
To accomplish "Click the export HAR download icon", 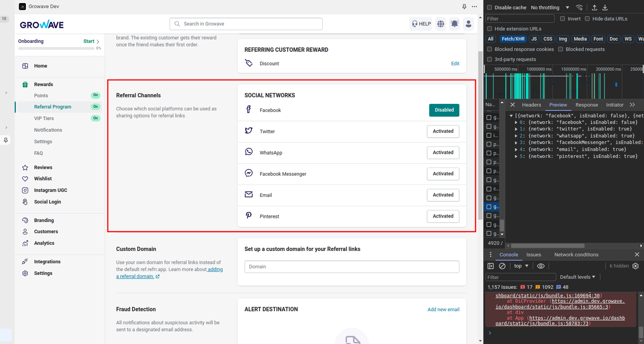I will [x=605, y=8].
